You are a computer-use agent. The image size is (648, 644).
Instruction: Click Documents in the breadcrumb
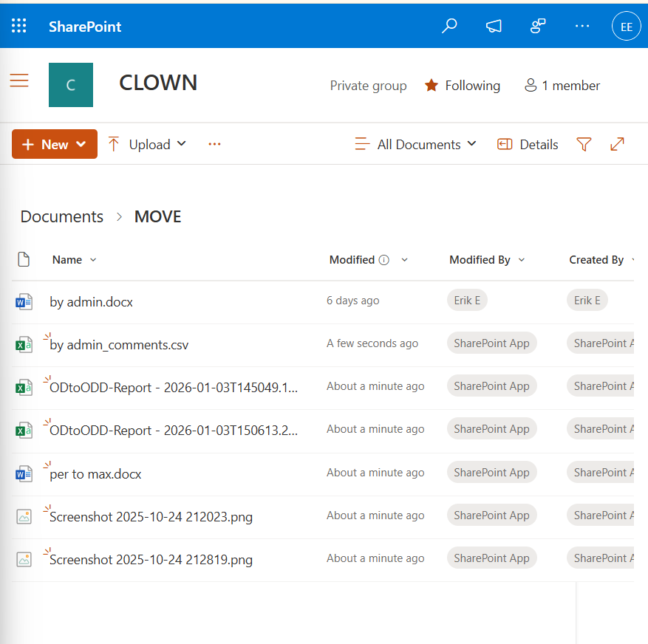click(x=61, y=216)
